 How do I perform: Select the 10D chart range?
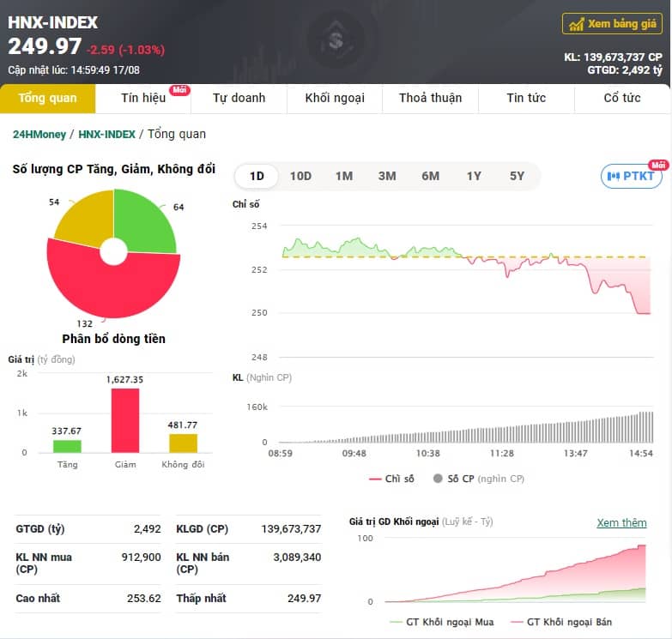click(x=300, y=176)
